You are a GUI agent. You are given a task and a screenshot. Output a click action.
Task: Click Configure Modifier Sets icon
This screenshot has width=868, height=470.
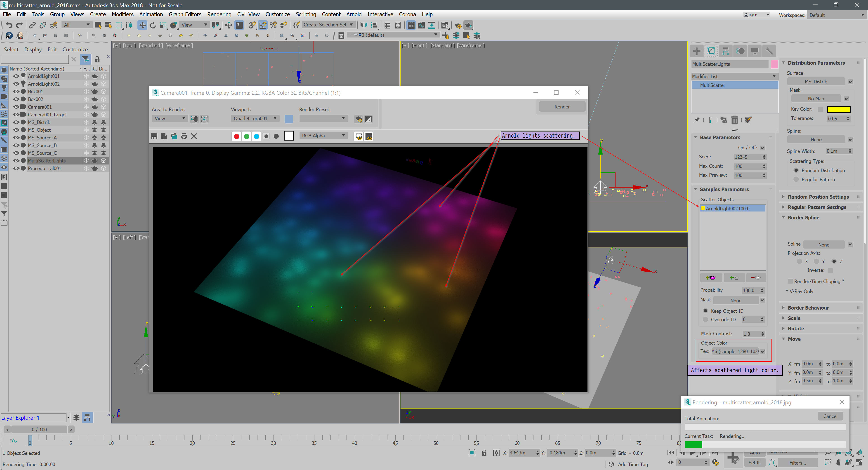pos(748,120)
